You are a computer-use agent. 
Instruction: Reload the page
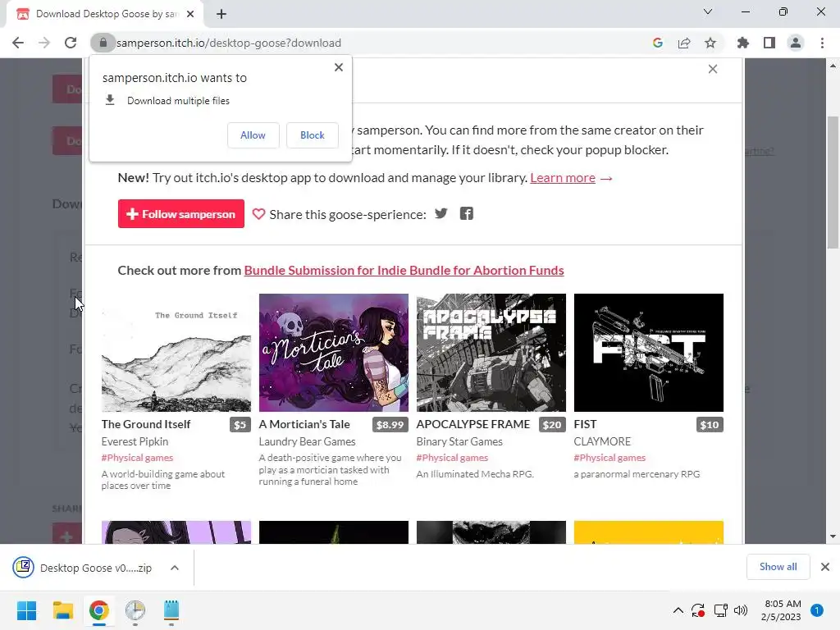[71, 43]
